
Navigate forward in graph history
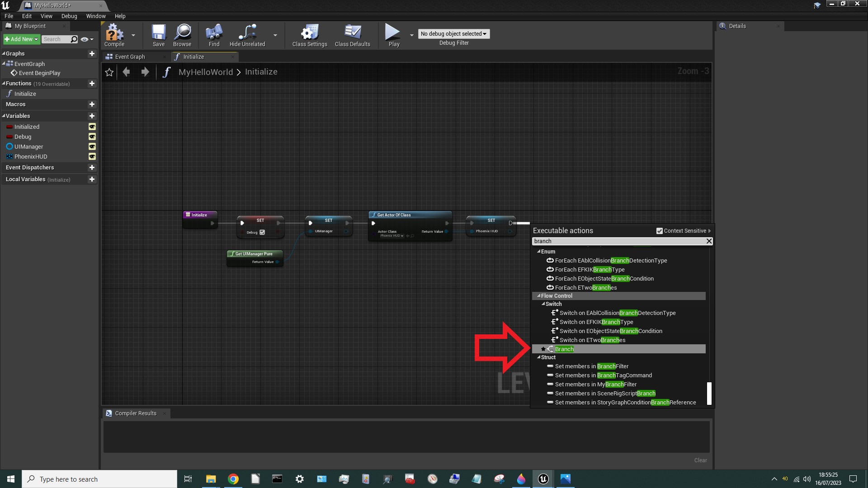coord(145,72)
